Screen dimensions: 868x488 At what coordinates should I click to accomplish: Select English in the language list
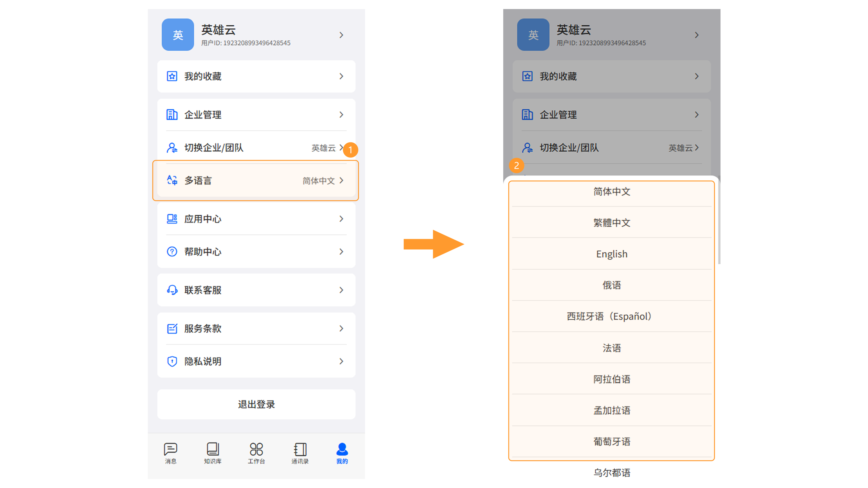coord(612,254)
